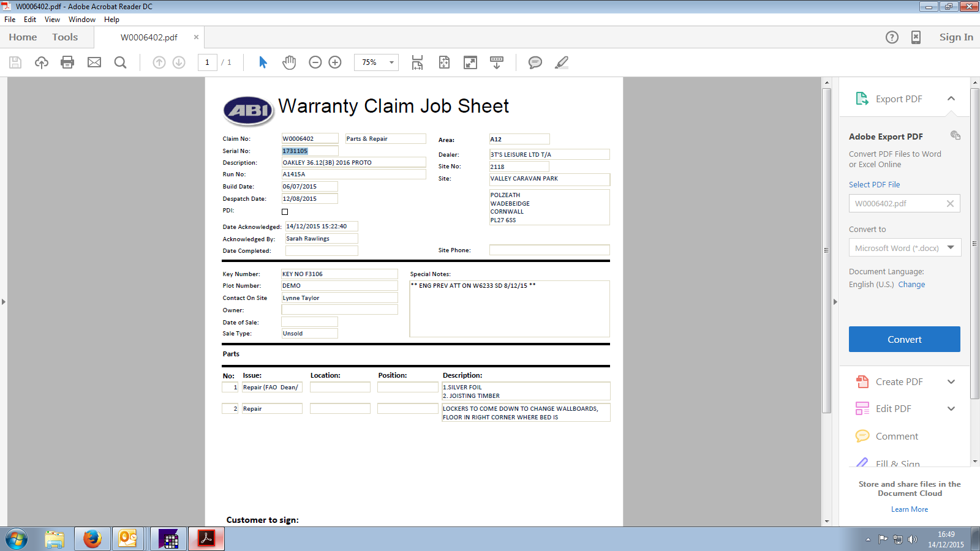980x551 pixels.
Task: Switch to the Tools tab
Action: [65, 37]
